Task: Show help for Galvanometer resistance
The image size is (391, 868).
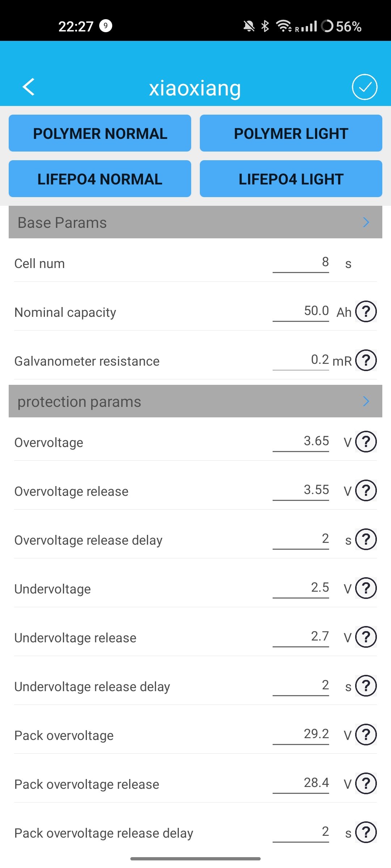Action: (366, 360)
